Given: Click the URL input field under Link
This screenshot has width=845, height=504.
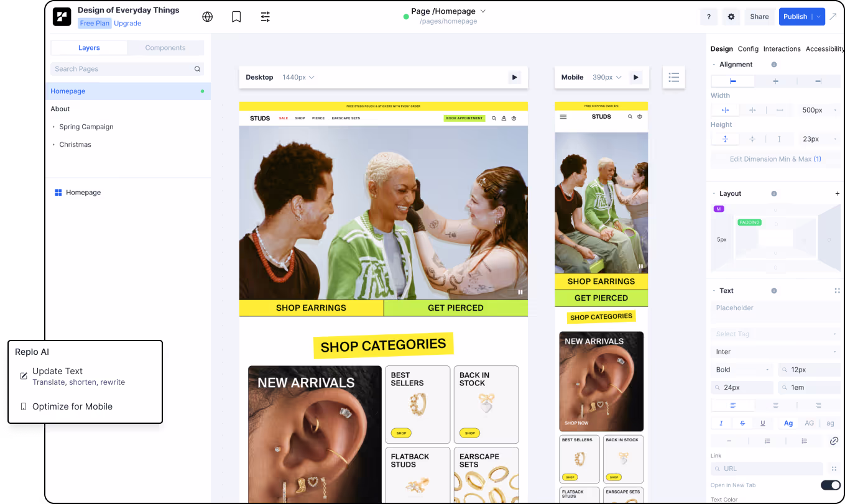Looking at the screenshot, I should (x=766, y=469).
